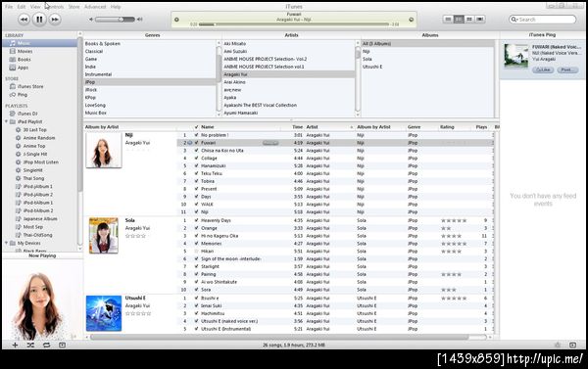The image size is (588, 369).
Task: Toggle the iTunes sidebar button at bottom right
Action: pyautogui.click(x=572, y=346)
